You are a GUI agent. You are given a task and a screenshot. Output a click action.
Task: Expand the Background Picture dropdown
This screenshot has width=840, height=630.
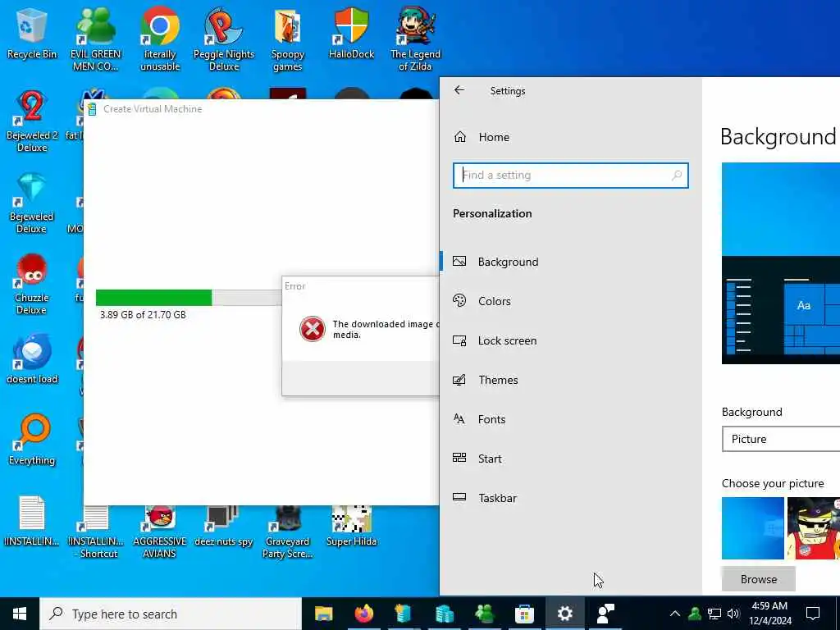tap(781, 439)
